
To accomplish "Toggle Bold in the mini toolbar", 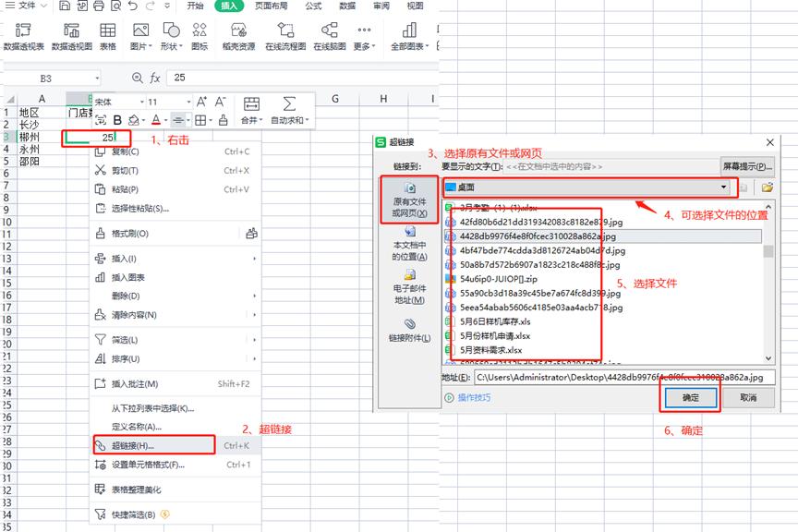I will [117, 120].
